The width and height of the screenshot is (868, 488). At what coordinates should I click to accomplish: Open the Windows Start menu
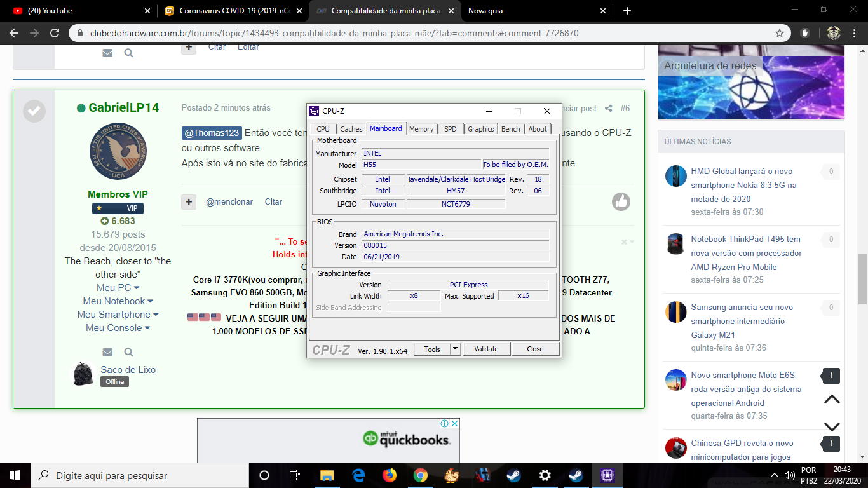[x=15, y=475]
